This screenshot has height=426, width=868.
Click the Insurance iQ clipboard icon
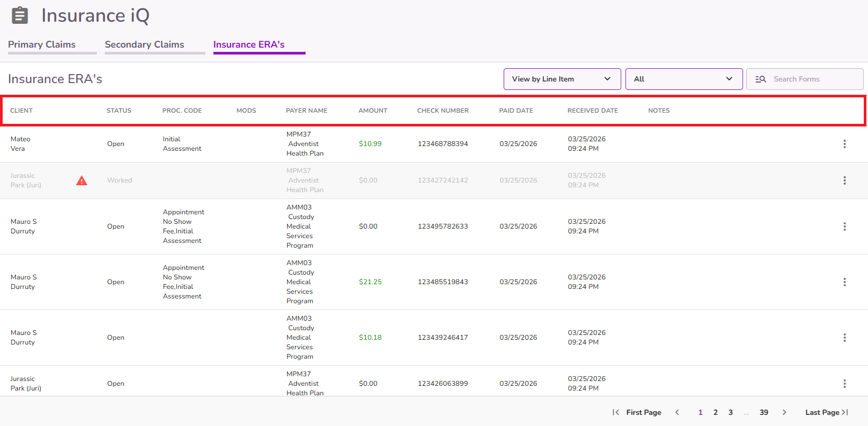(20, 15)
